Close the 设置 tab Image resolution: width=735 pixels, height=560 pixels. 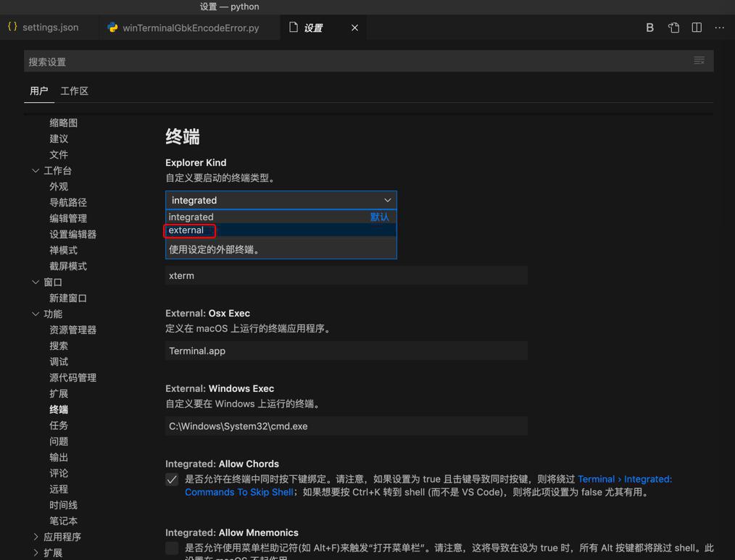pyautogui.click(x=355, y=28)
